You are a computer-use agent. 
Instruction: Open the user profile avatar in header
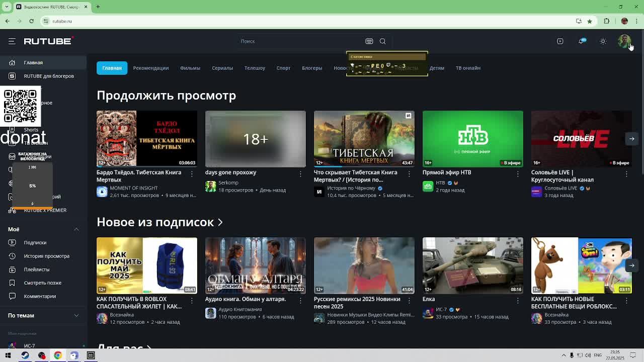(x=624, y=41)
